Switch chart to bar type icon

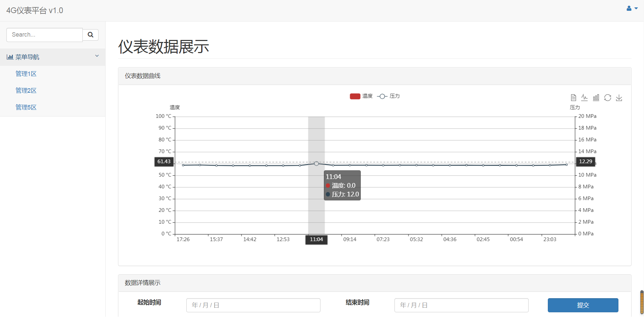coord(596,98)
